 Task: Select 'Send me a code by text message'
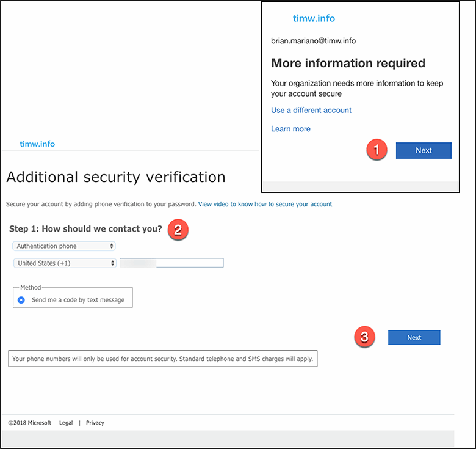(x=22, y=300)
